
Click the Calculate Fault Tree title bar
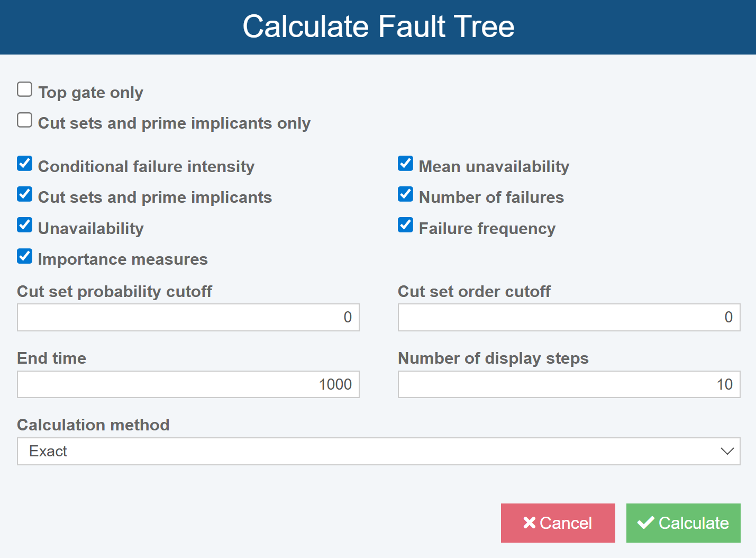(x=378, y=27)
